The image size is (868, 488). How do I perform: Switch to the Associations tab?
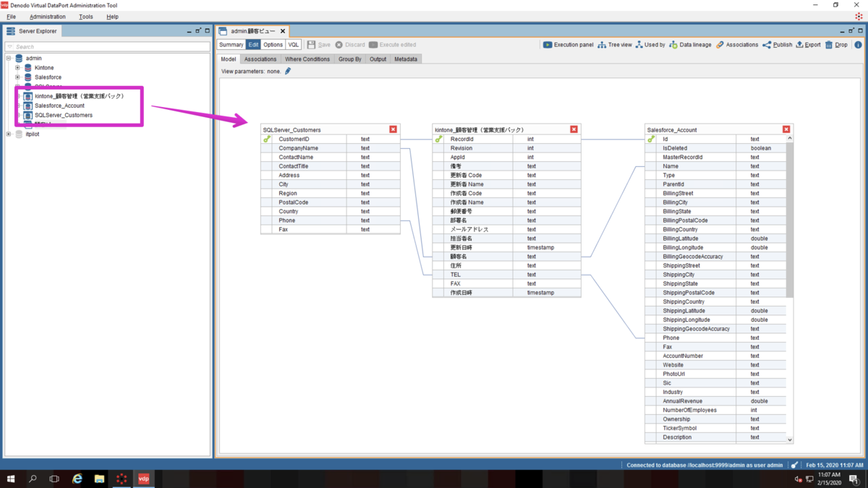260,59
